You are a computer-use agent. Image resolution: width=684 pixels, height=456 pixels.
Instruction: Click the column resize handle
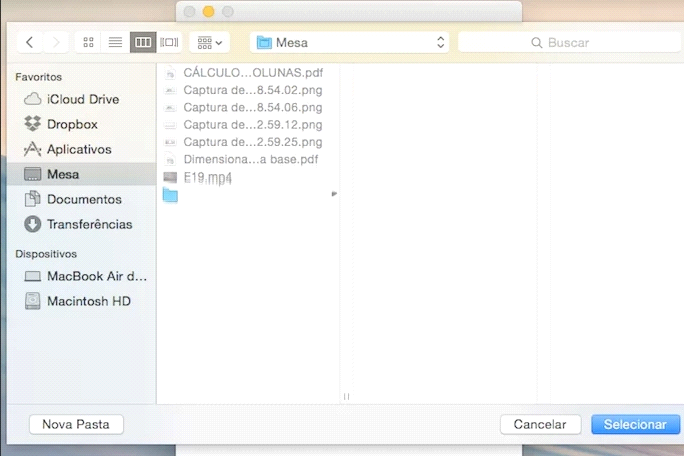[346, 397]
